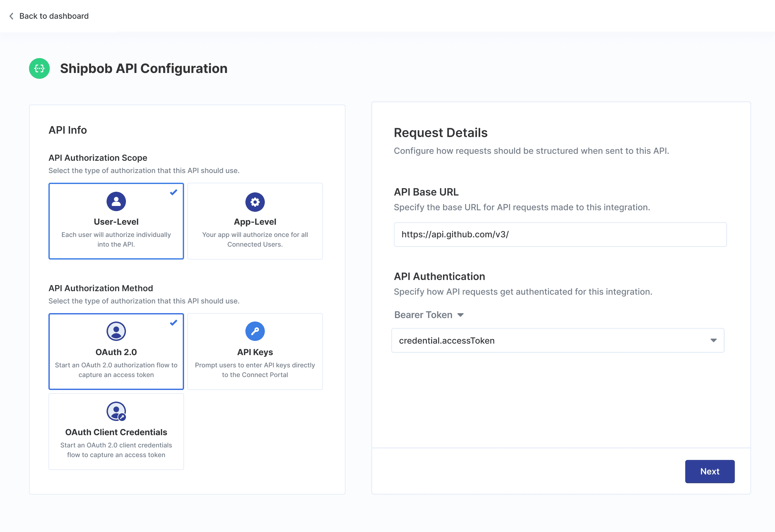Go back to dashboard link
The width and height of the screenshot is (775, 532).
click(54, 16)
